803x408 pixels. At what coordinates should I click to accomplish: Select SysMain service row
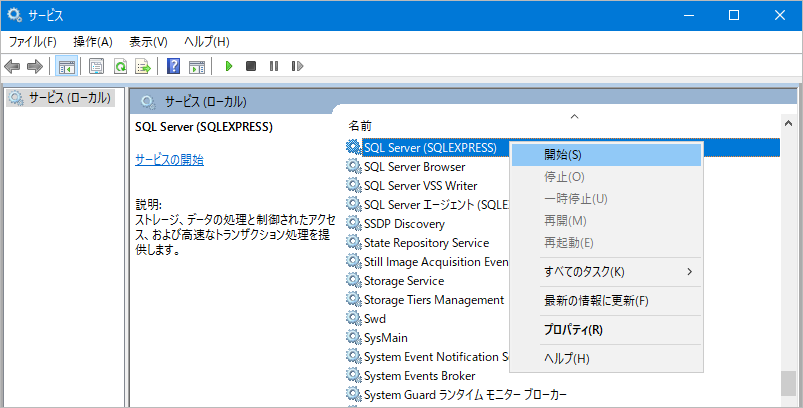(x=386, y=338)
